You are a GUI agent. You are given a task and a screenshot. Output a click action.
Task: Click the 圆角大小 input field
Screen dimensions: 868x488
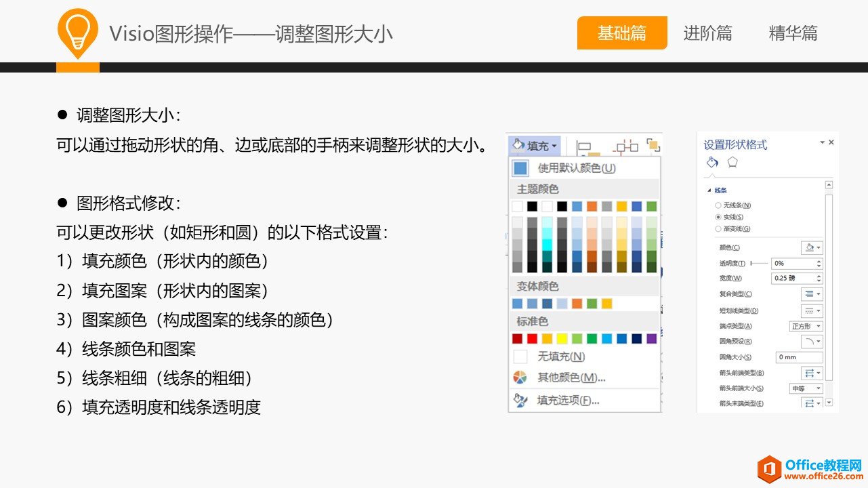point(799,357)
